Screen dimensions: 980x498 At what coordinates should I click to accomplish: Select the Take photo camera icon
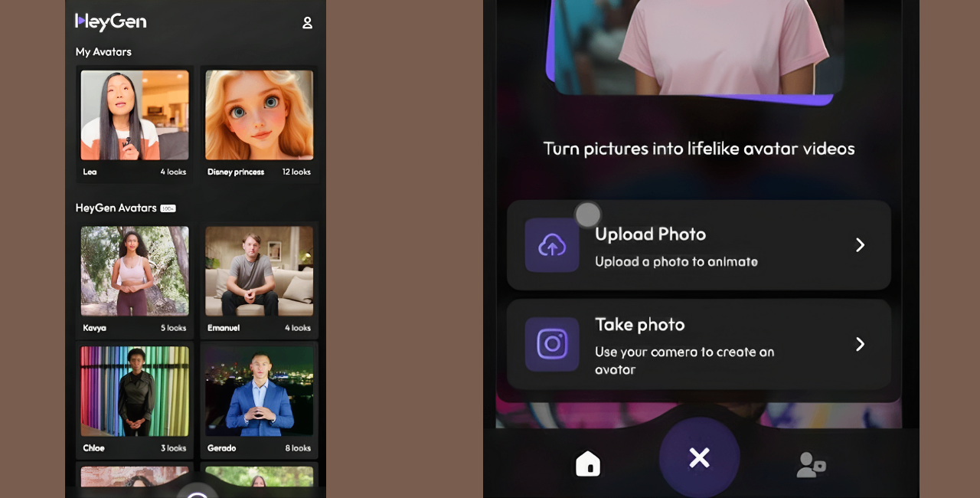(x=551, y=345)
